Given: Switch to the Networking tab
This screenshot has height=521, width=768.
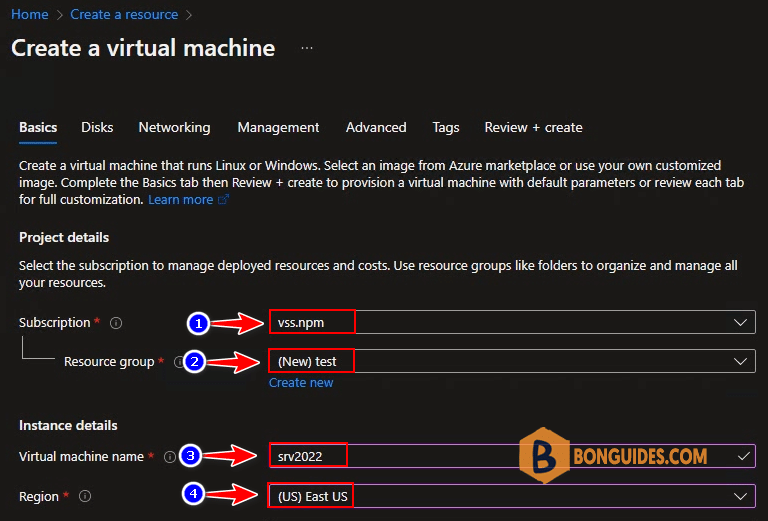Looking at the screenshot, I should coord(174,128).
